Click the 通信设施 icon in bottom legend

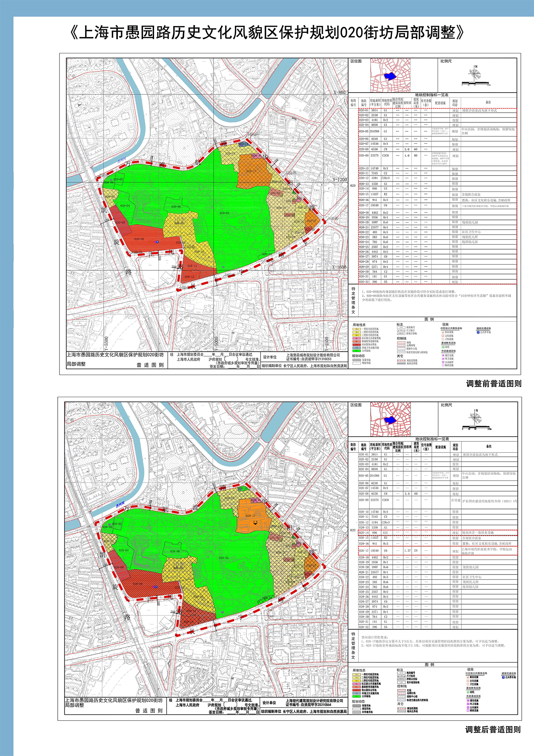coord(468,700)
